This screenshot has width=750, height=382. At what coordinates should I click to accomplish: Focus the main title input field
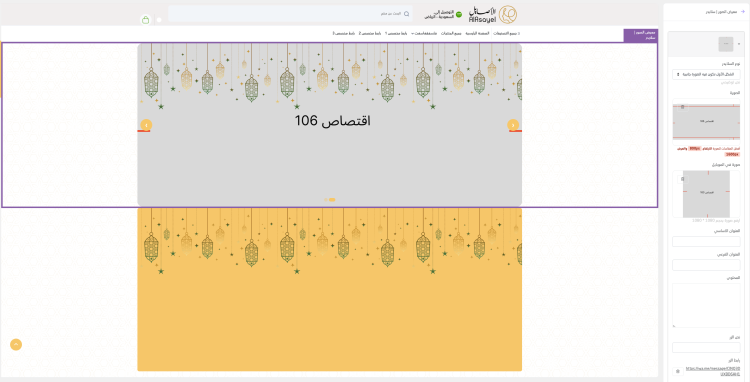[x=706, y=241]
